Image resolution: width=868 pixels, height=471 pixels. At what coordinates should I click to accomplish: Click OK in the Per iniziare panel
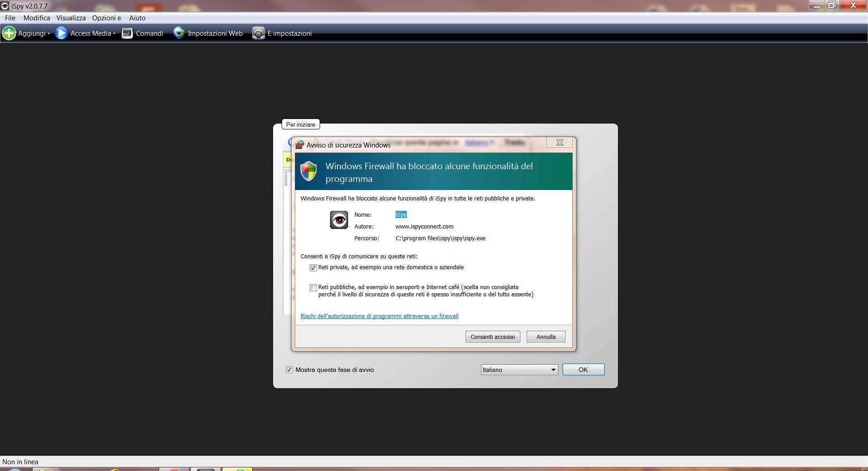click(583, 370)
